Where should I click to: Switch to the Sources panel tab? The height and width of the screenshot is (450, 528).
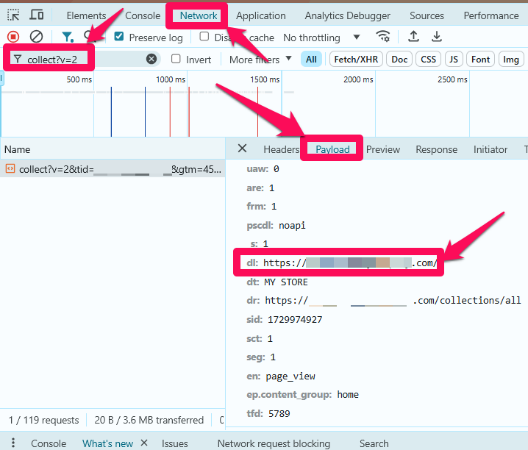pos(427,15)
